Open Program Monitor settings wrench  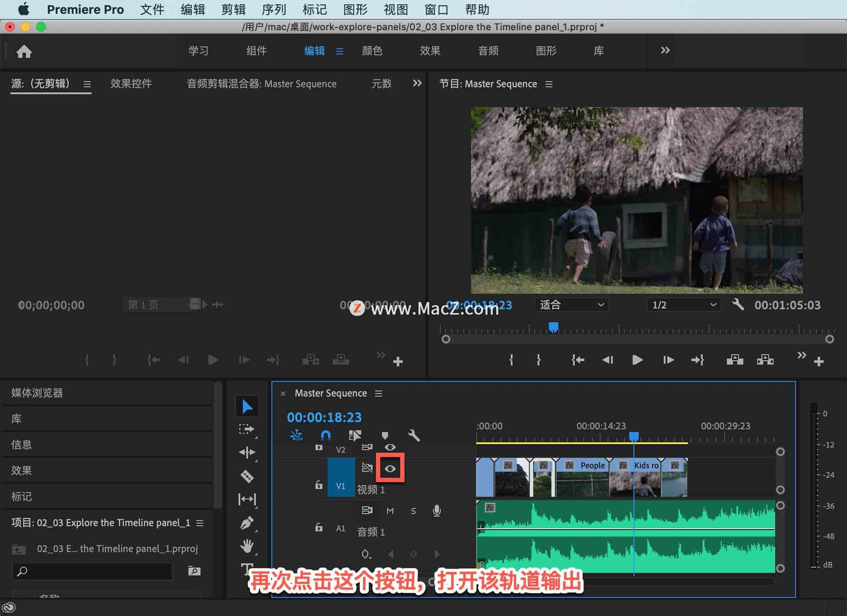(x=738, y=304)
